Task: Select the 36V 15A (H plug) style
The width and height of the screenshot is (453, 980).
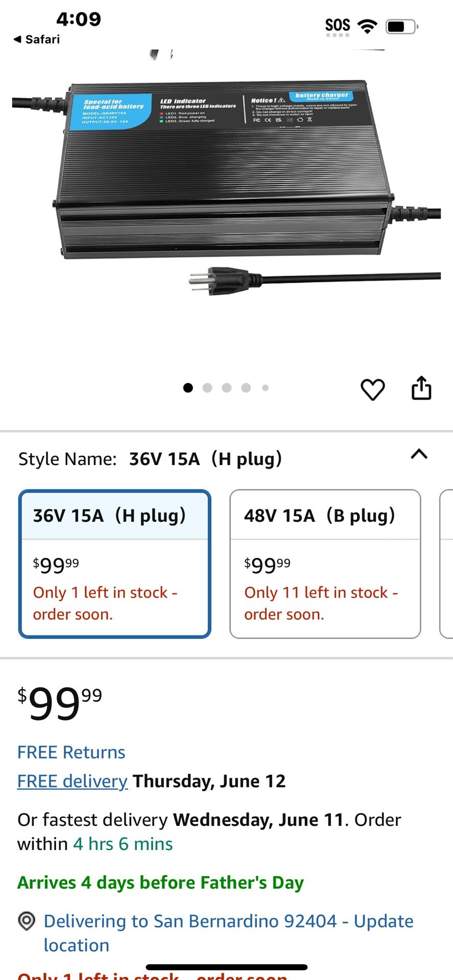Action: click(115, 563)
